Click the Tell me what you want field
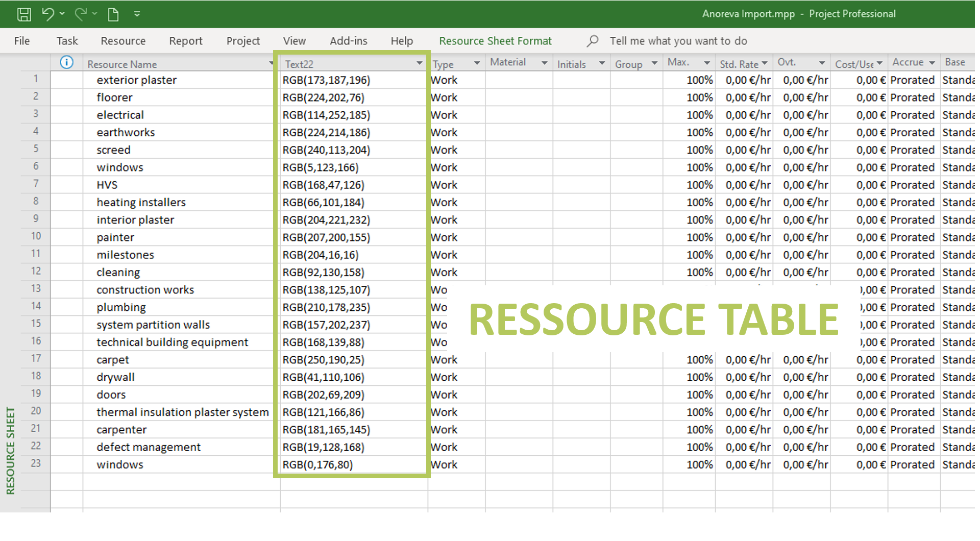The height and width of the screenshot is (541, 980). [678, 41]
